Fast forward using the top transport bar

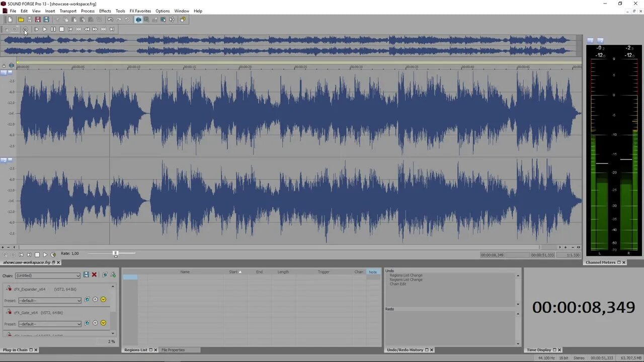[95, 29]
